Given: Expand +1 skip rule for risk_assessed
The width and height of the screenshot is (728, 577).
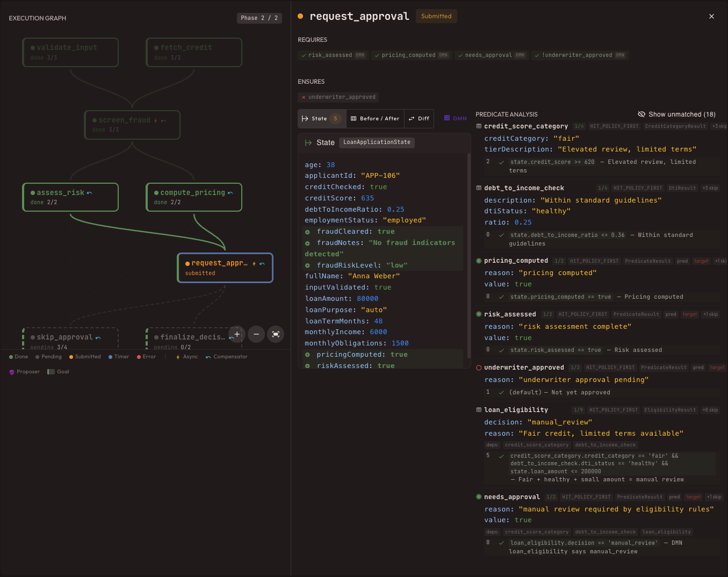Looking at the screenshot, I should pos(710,314).
